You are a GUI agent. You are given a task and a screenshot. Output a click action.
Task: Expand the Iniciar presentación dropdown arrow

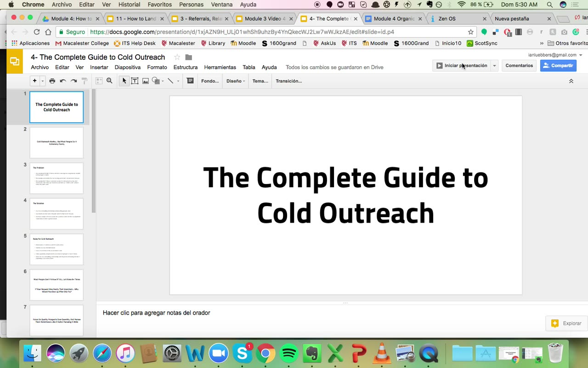(x=494, y=66)
